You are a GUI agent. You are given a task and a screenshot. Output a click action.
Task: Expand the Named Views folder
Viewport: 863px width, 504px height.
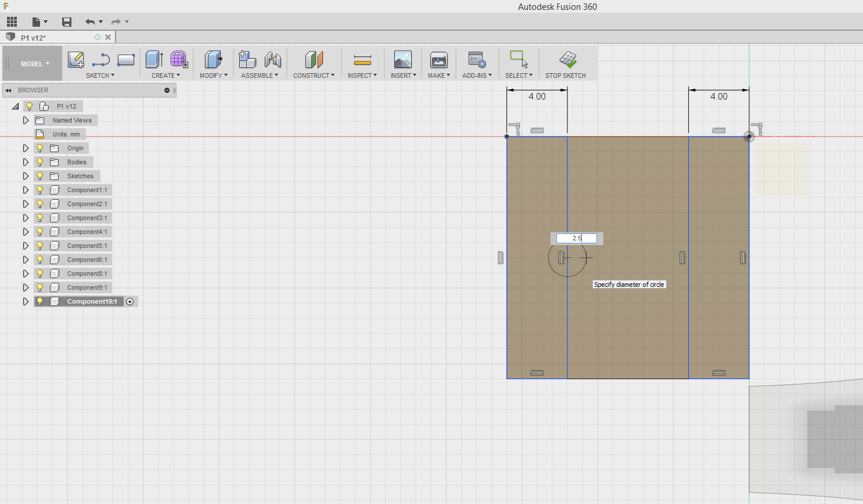tap(26, 120)
